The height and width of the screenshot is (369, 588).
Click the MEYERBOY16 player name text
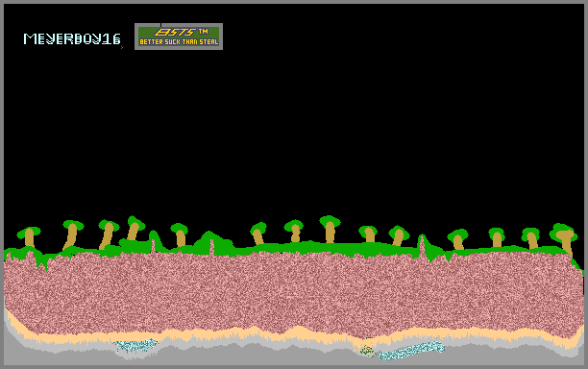[x=72, y=39]
